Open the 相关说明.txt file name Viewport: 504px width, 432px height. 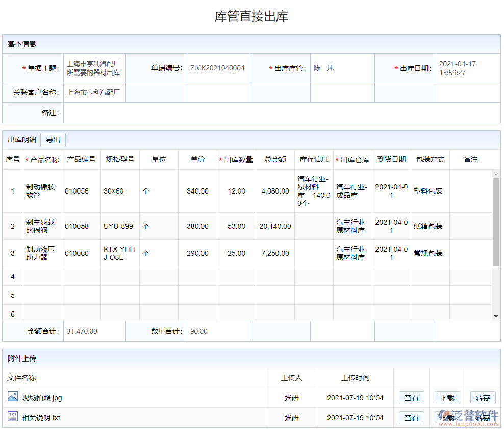pos(41,418)
